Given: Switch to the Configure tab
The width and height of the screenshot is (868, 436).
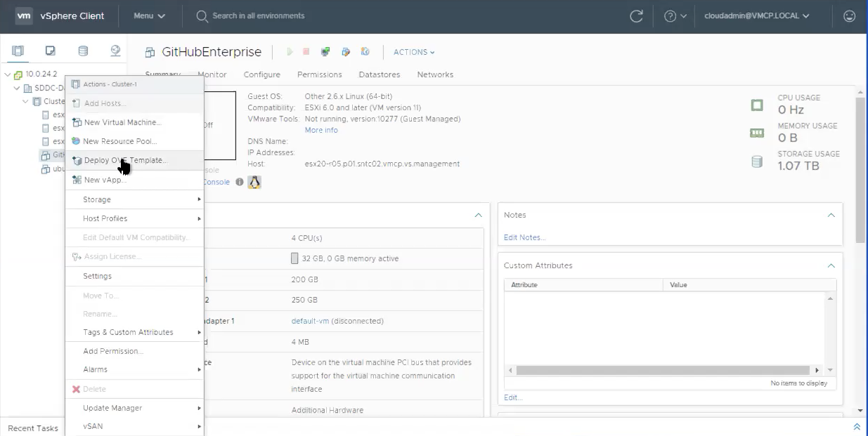Looking at the screenshot, I should click(x=261, y=74).
